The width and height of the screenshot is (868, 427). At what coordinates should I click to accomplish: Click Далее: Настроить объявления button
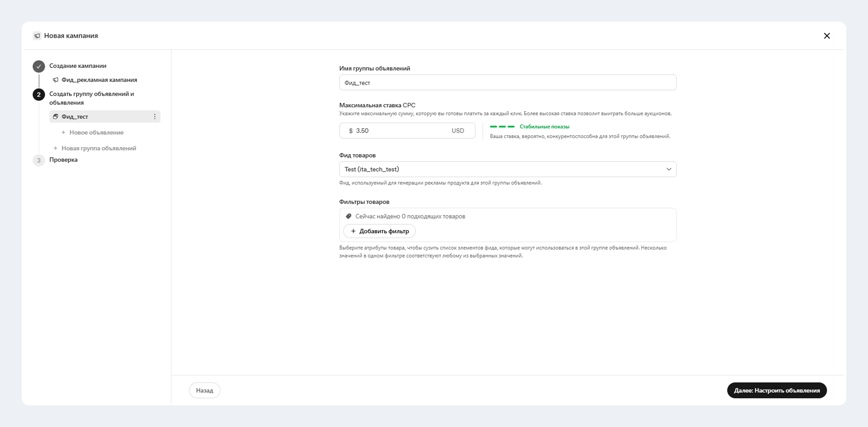[777, 391]
